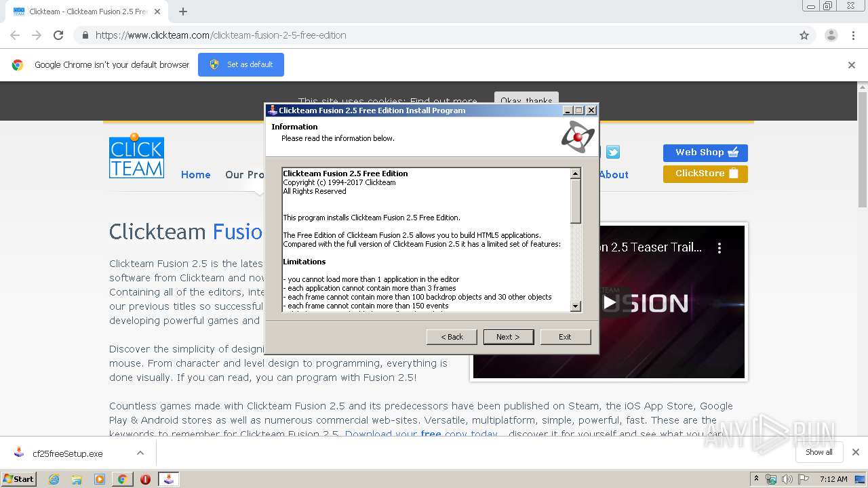Open the Our Products menu

click(x=245, y=175)
